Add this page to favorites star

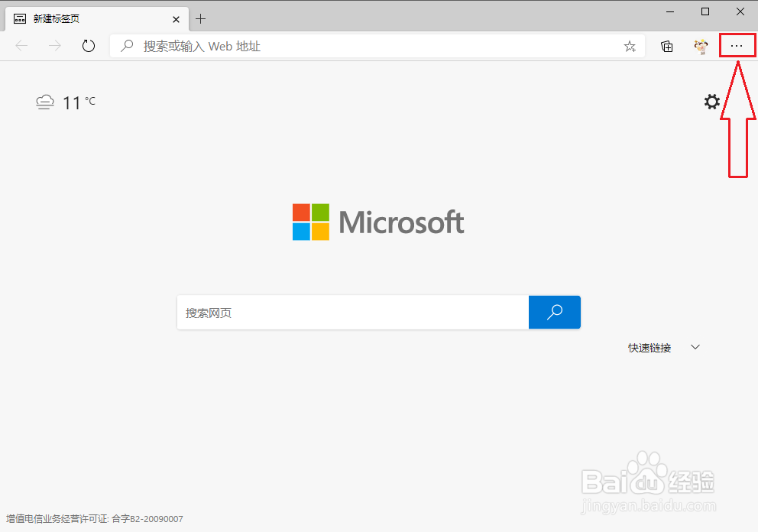(x=630, y=47)
